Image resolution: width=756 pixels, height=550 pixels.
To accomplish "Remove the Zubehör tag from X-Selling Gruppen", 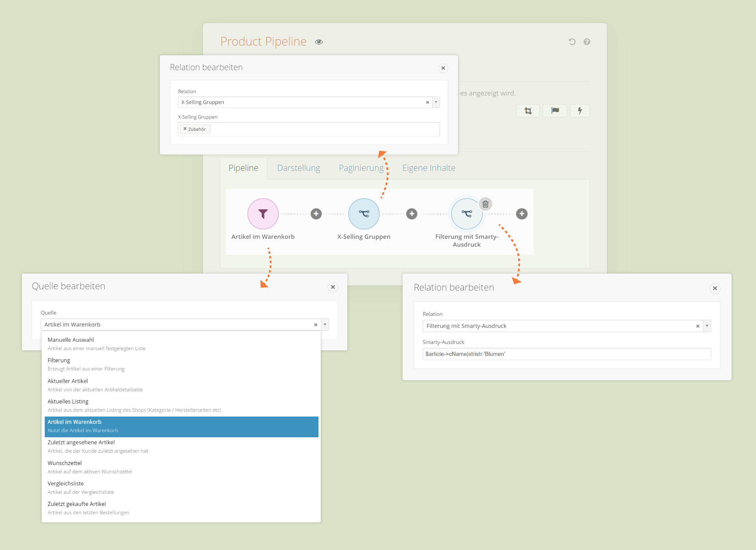I will pyautogui.click(x=185, y=129).
